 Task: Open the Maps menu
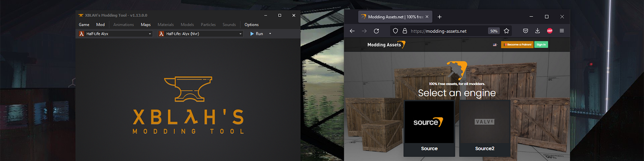pyautogui.click(x=146, y=25)
